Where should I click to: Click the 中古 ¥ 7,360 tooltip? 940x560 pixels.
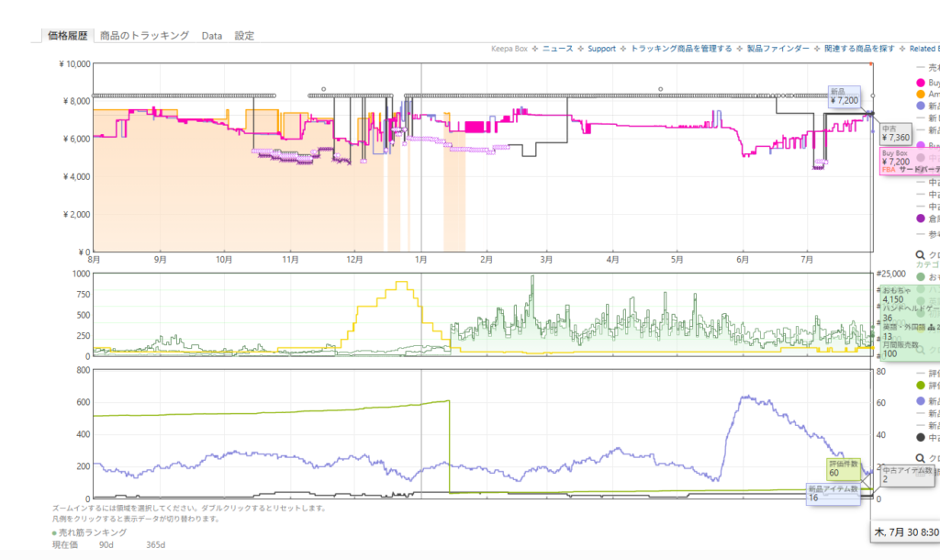(x=896, y=134)
